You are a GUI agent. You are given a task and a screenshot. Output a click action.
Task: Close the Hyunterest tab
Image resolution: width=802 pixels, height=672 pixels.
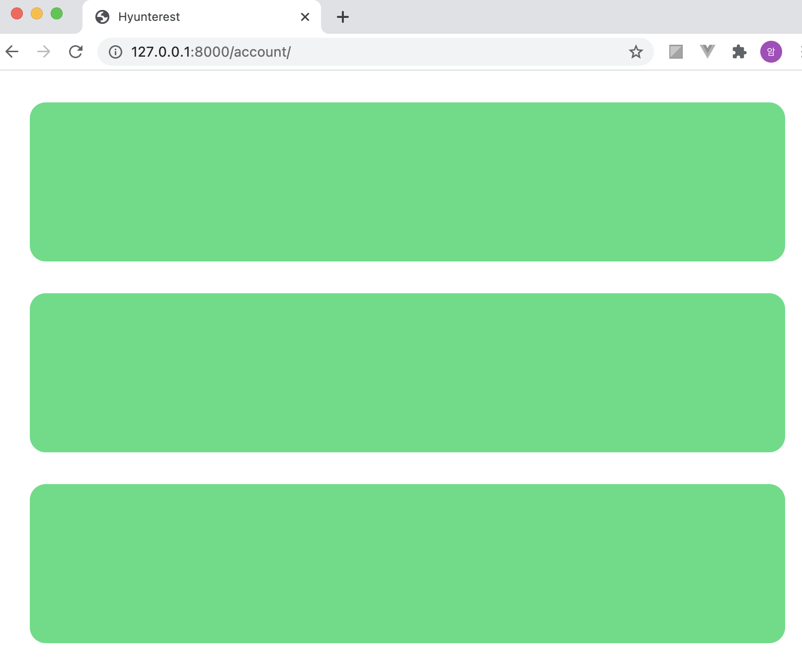tap(305, 17)
